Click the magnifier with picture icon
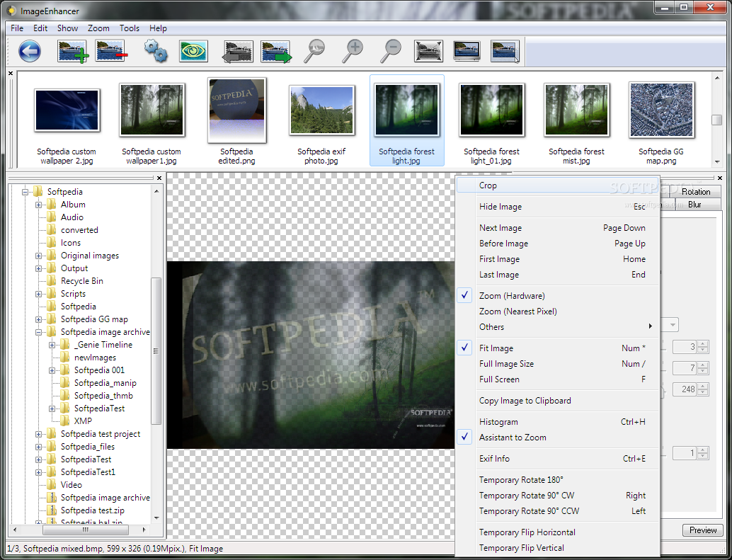Viewport: 732px width, 560px height. tap(314, 52)
